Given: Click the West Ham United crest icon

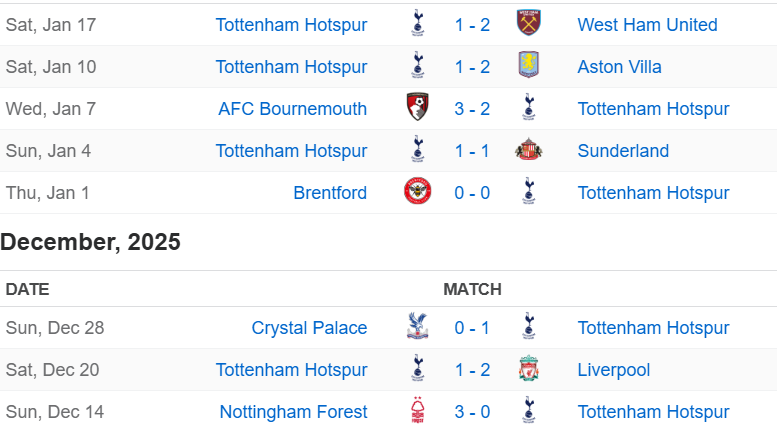Looking at the screenshot, I should (529, 23).
